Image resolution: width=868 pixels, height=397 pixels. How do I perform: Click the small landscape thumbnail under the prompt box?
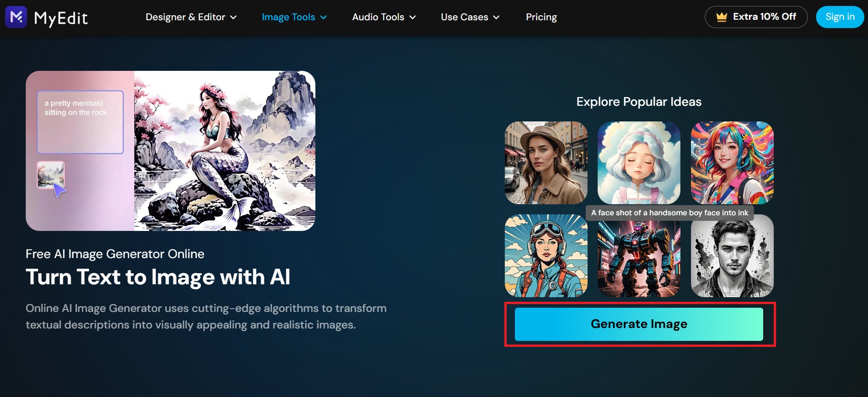click(x=51, y=174)
